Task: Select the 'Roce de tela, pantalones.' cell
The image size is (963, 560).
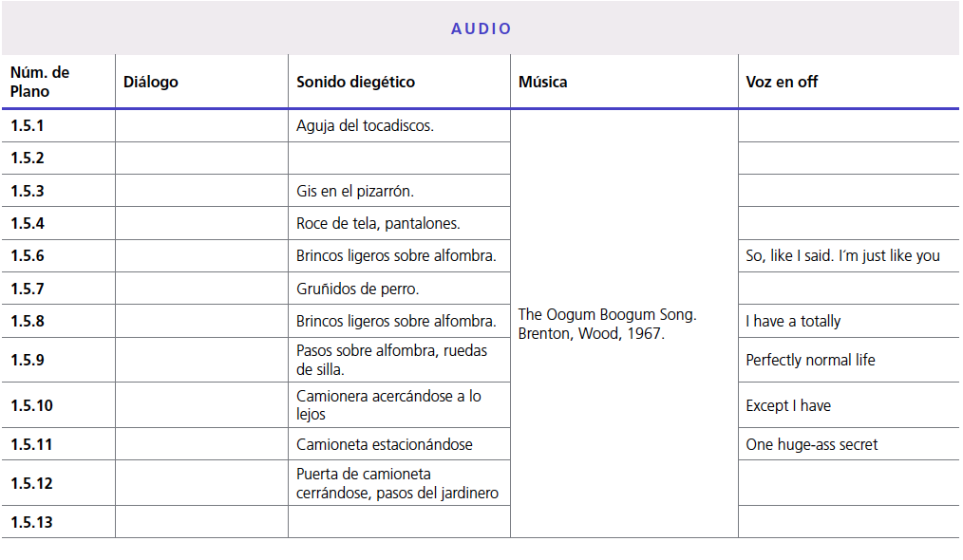Action: (x=378, y=223)
